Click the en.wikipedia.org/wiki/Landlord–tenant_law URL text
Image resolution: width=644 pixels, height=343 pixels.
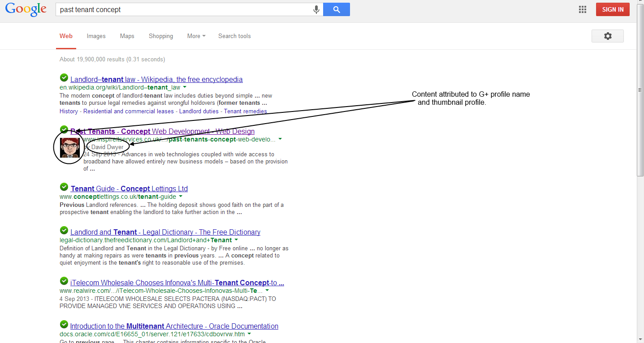(x=120, y=87)
